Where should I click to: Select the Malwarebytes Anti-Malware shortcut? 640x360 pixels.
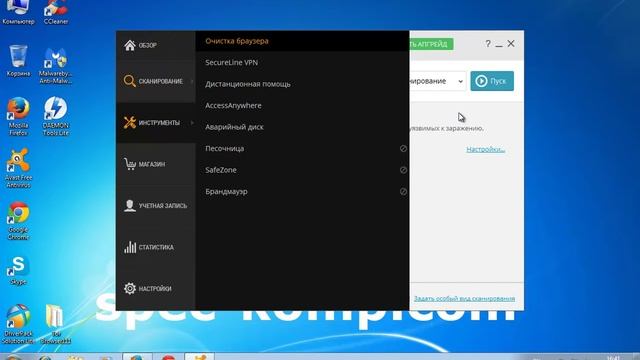(56, 66)
